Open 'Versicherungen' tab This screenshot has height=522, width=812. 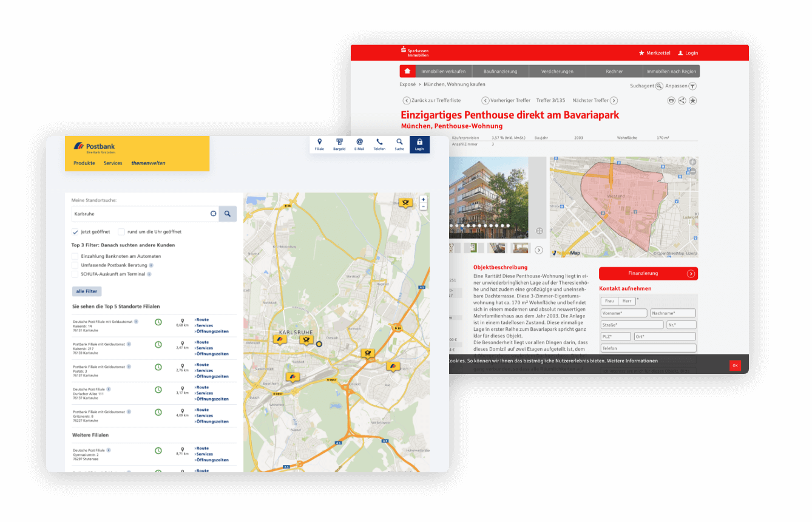tap(558, 71)
